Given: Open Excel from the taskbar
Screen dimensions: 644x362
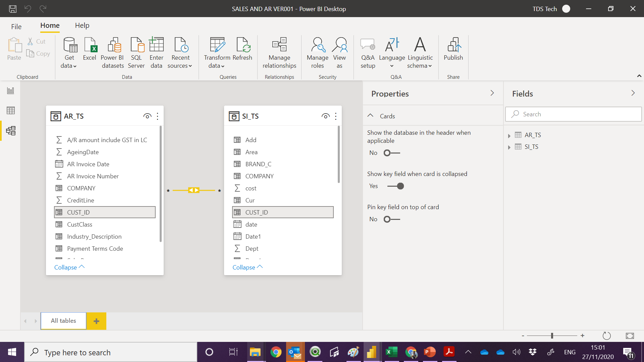Looking at the screenshot, I should coord(391,352).
